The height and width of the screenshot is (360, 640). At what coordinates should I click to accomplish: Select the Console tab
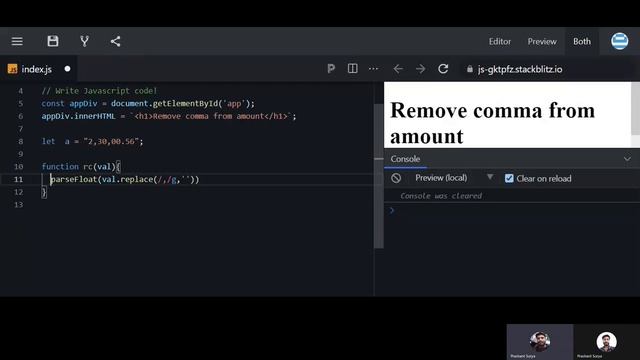[405, 159]
